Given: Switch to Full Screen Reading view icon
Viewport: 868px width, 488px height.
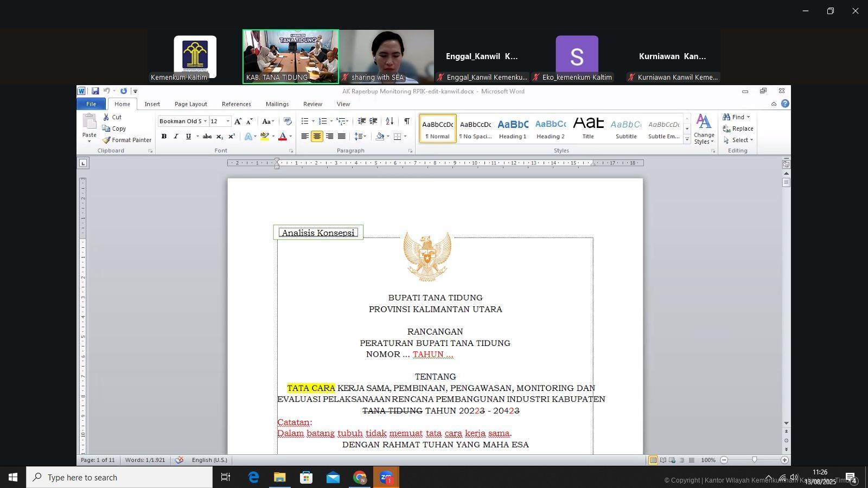Looking at the screenshot, I should 663,460.
